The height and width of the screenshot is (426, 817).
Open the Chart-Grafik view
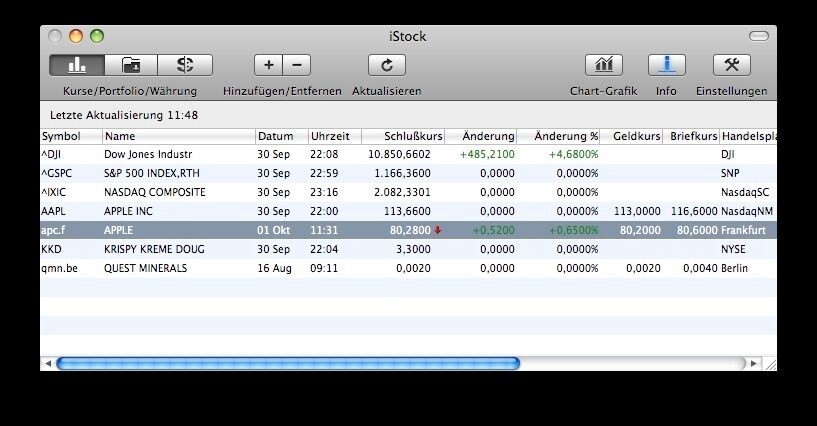604,65
